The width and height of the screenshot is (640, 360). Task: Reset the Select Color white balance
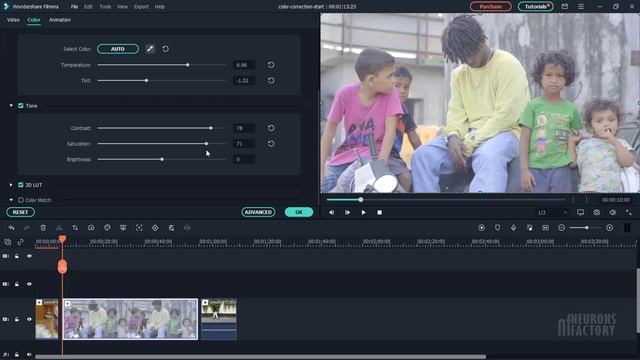click(x=165, y=49)
